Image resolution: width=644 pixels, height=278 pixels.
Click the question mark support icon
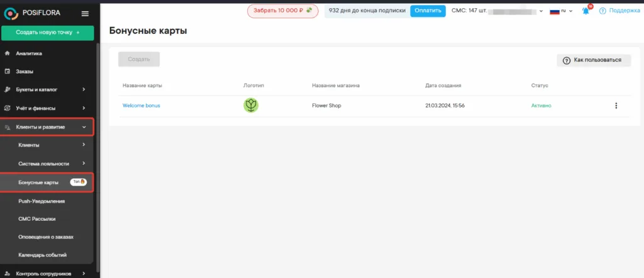coord(602,11)
